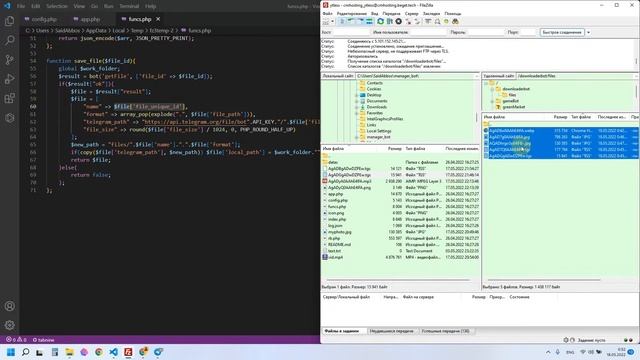640x360 pixels.
Task: Open the quick connect history dropdown arrow
Action: (589, 32)
